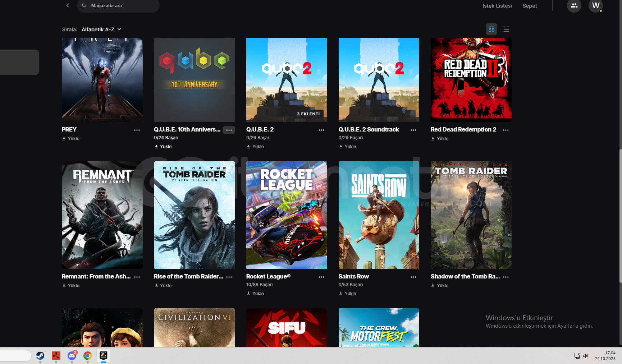Open Google Chrome from the taskbar
622x364 pixels.
click(x=87, y=356)
